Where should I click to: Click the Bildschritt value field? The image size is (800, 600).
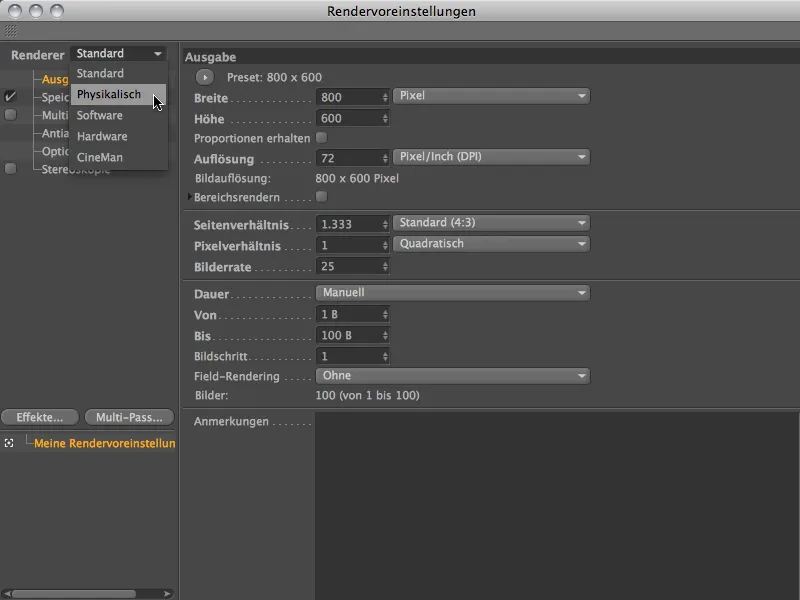(x=348, y=356)
